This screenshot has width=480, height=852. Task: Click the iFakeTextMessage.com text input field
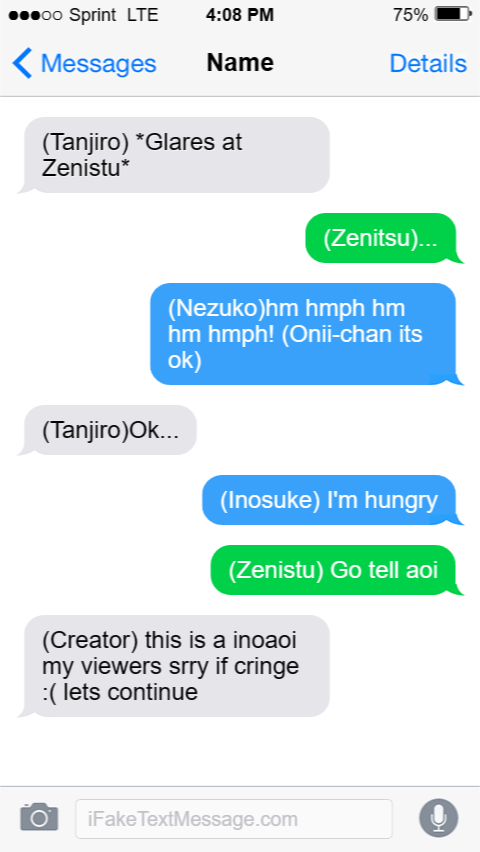pos(234,818)
